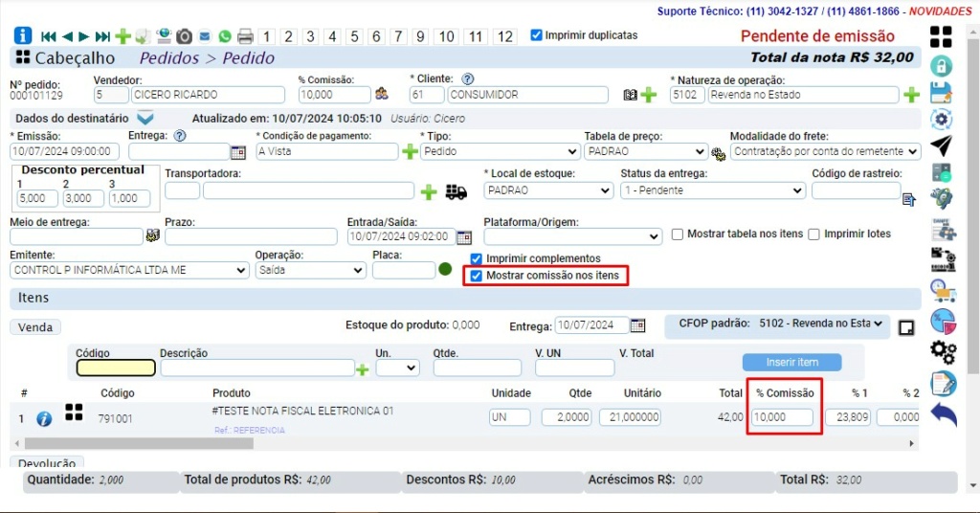Open CFOP padrão dropdown

click(820, 323)
